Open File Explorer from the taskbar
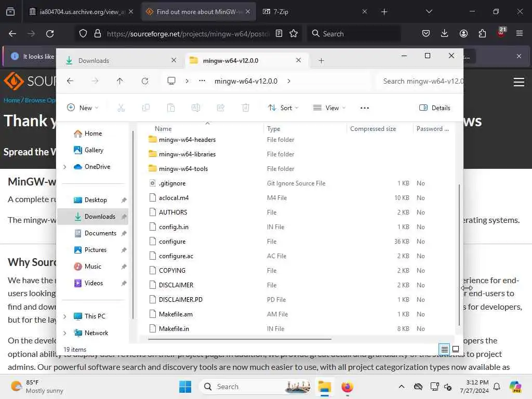 324,387
